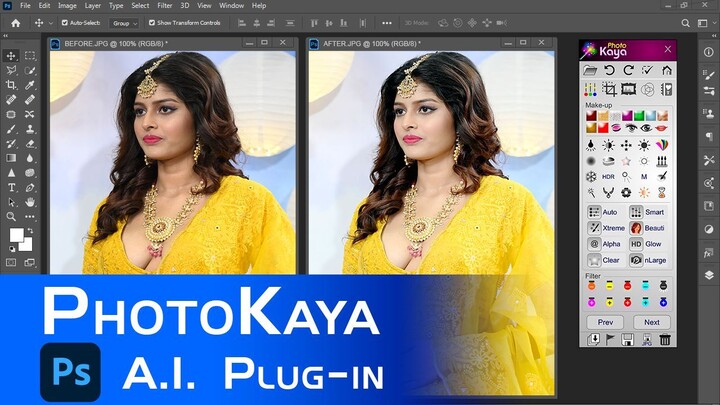Image resolution: width=720 pixels, height=405 pixels.
Task: Open the Window menu
Action: coord(231,6)
